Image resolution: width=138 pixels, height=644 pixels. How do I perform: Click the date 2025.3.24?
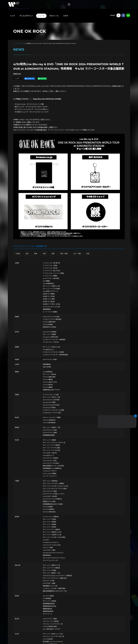click(17, 74)
